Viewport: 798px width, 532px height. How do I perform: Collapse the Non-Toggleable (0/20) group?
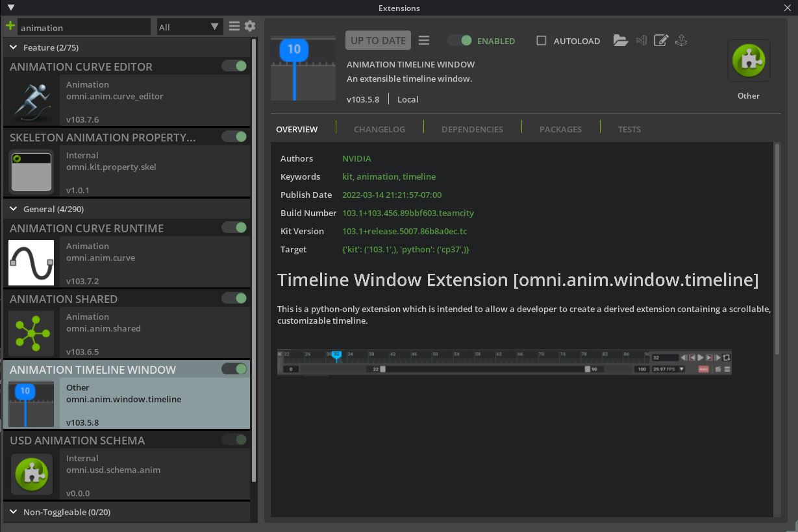pyautogui.click(x=14, y=512)
